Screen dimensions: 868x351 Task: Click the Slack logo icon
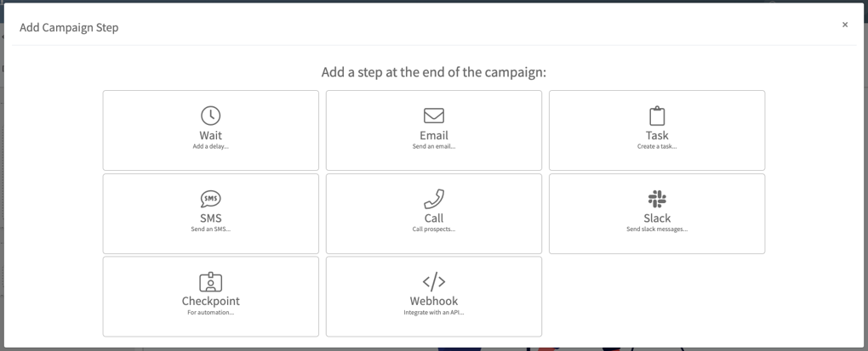(x=657, y=199)
